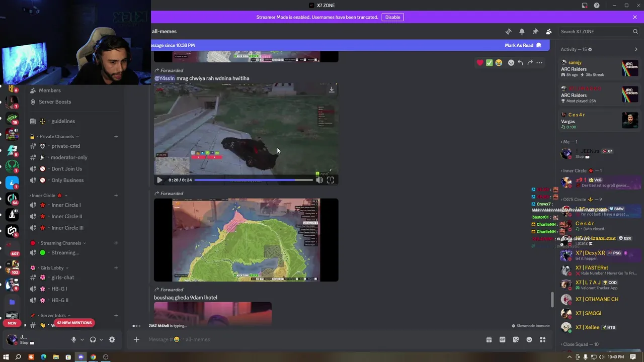Open Server Boosts
644x362 pixels.
pyautogui.click(x=73, y=102)
